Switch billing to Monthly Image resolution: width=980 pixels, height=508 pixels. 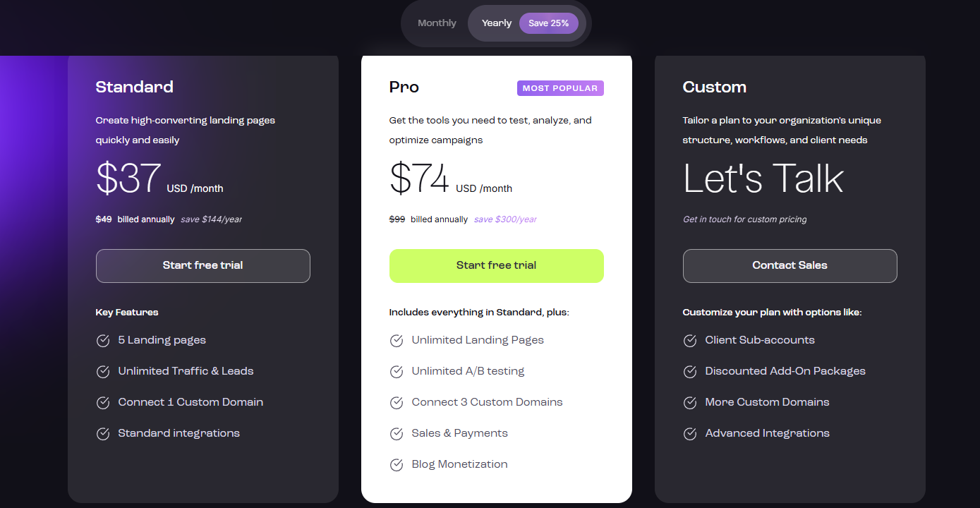pos(437,23)
